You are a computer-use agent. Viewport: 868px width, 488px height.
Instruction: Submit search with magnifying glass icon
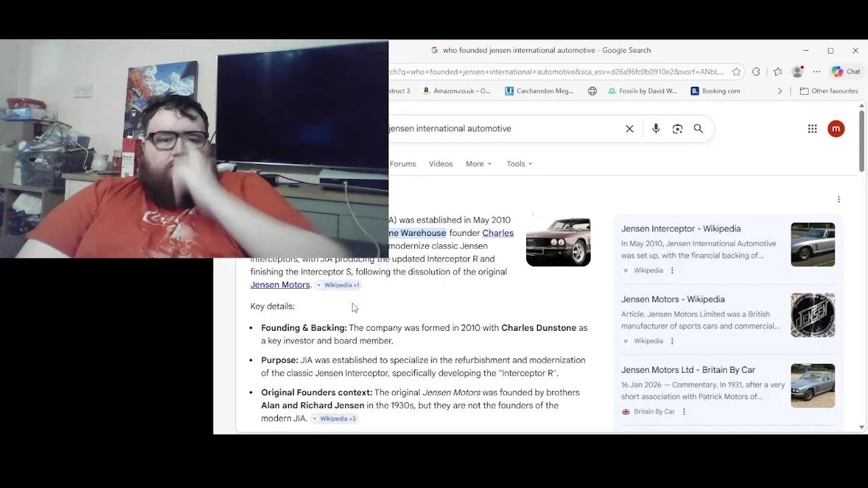click(698, 129)
